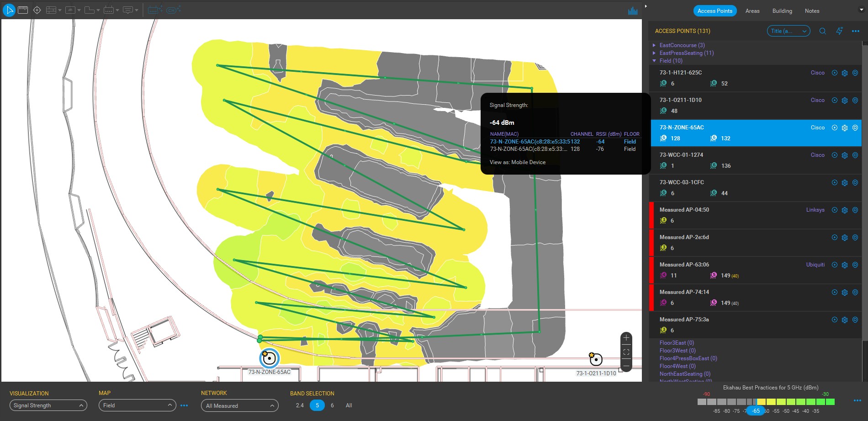Select the arrow edit tool
Viewport: 868px width, 421px height.
[x=9, y=10]
